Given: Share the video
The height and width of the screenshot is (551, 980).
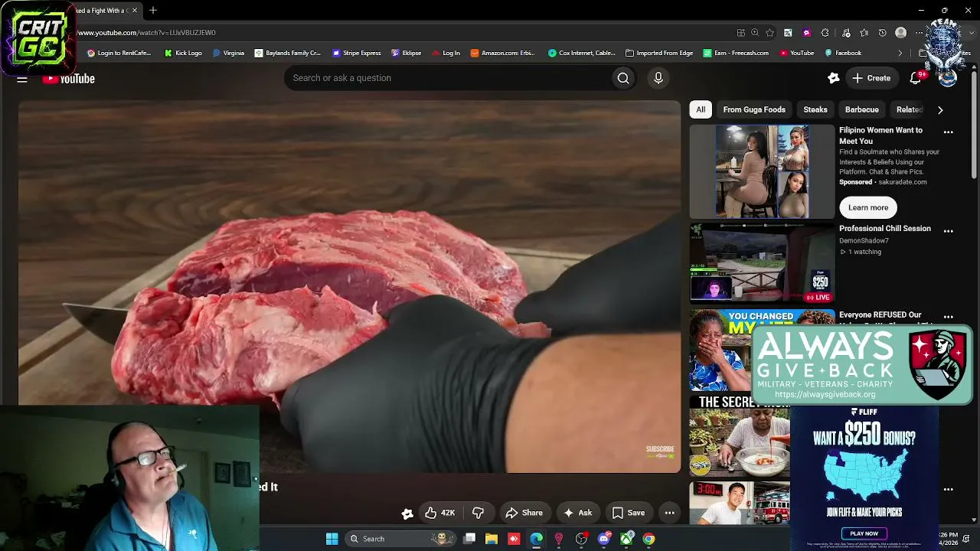Looking at the screenshot, I should point(524,513).
